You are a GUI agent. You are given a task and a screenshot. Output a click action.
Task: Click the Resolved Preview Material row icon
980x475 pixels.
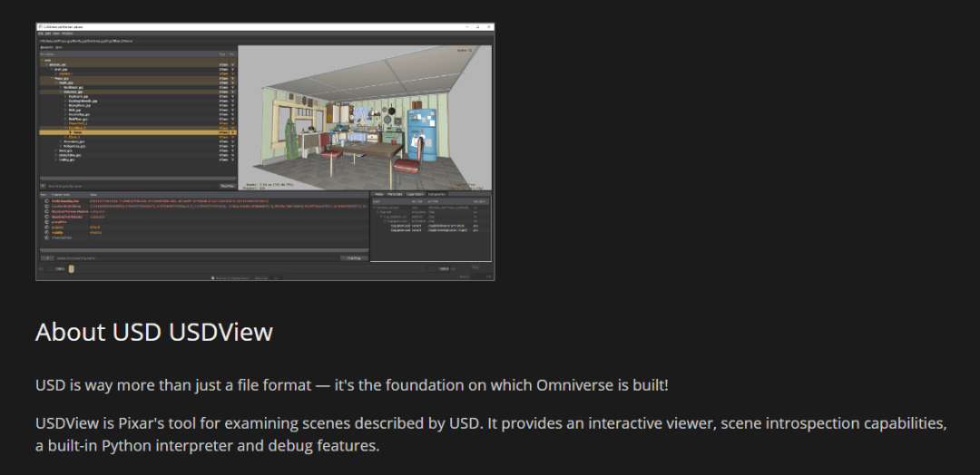(46, 212)
